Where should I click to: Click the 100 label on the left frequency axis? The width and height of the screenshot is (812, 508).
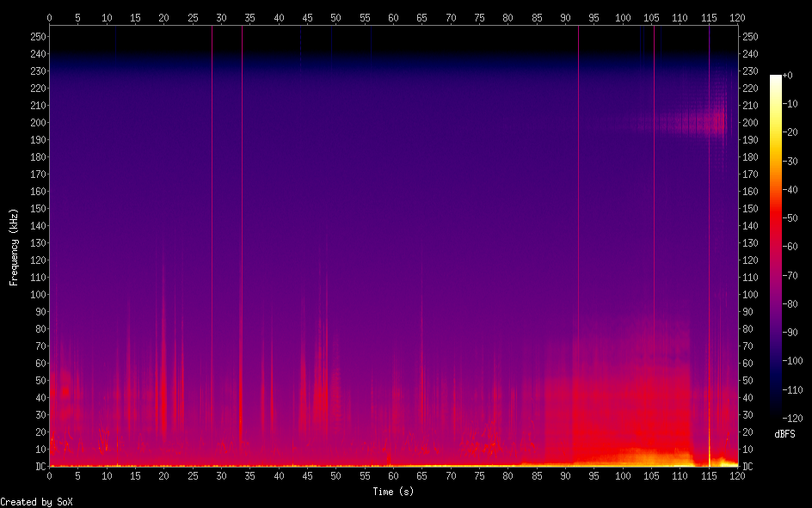(x=37, y=294)
